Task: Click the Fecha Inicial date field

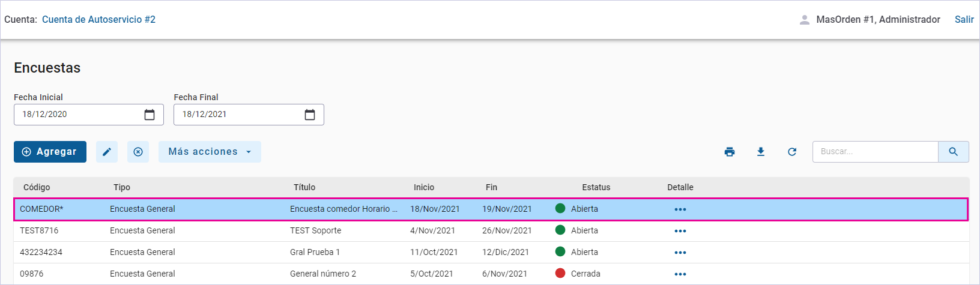Action: 78,115
